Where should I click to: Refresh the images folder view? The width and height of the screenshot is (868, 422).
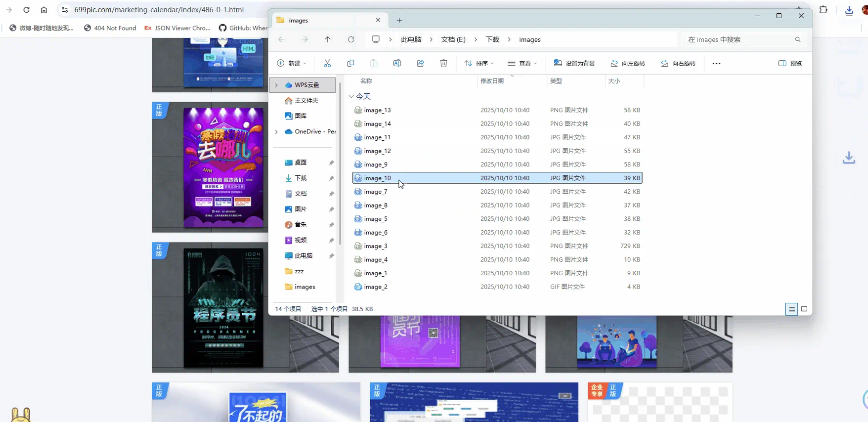351,39
